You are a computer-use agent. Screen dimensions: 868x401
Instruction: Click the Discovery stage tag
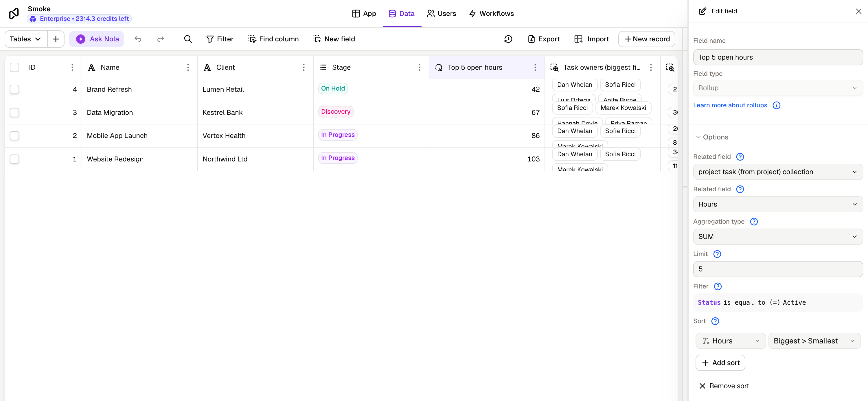(336, 112)
